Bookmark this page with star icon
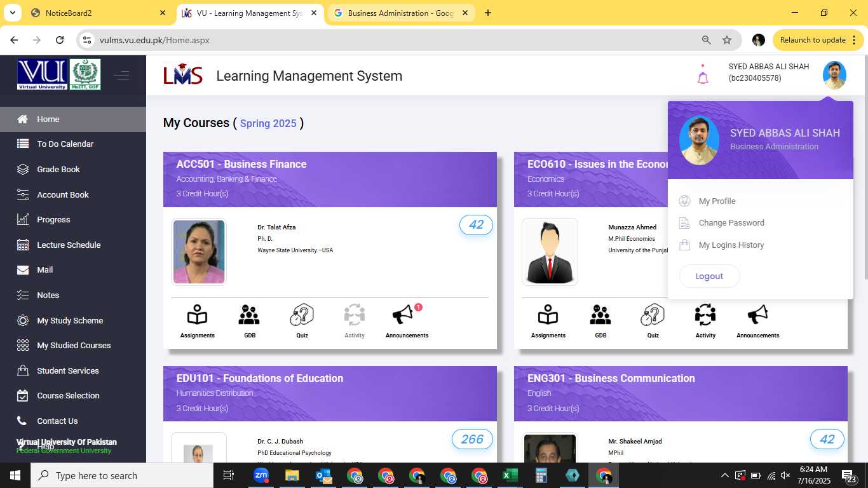 [727, 40]
